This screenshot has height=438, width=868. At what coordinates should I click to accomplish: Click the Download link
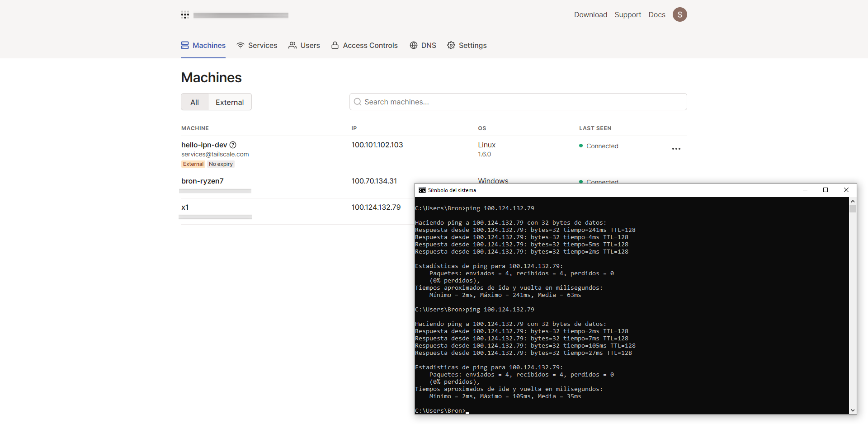click(590, 14)
